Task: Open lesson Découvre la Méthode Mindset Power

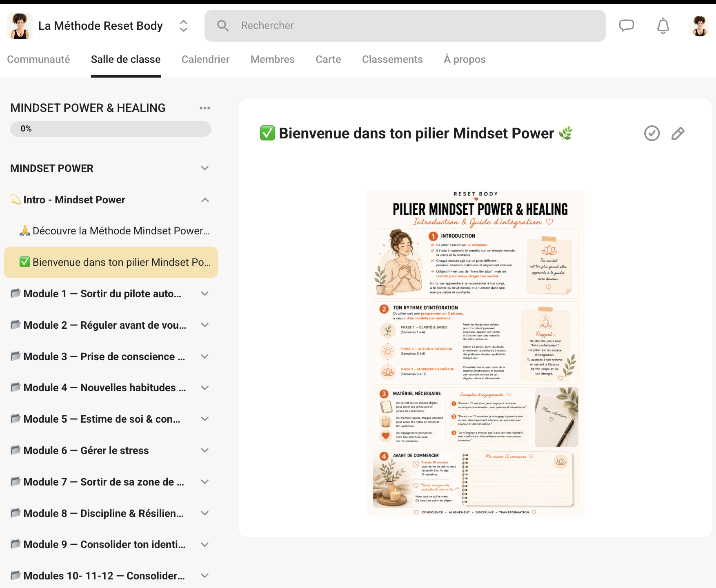Action: tap(115, 231)
